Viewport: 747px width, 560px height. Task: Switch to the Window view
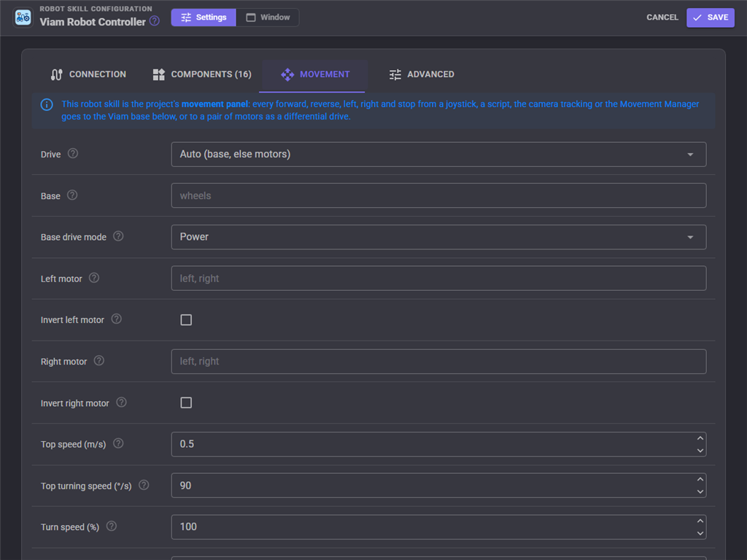click(x=268, y=17)
